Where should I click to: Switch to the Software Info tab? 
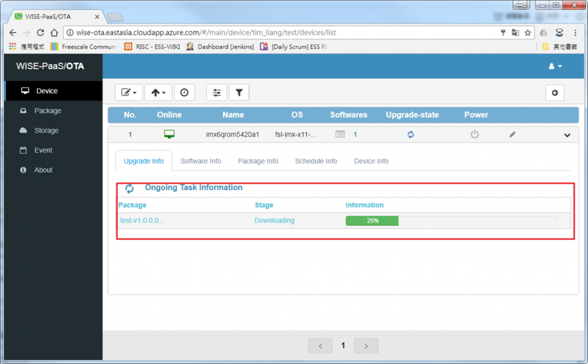[x=201, y=161]
